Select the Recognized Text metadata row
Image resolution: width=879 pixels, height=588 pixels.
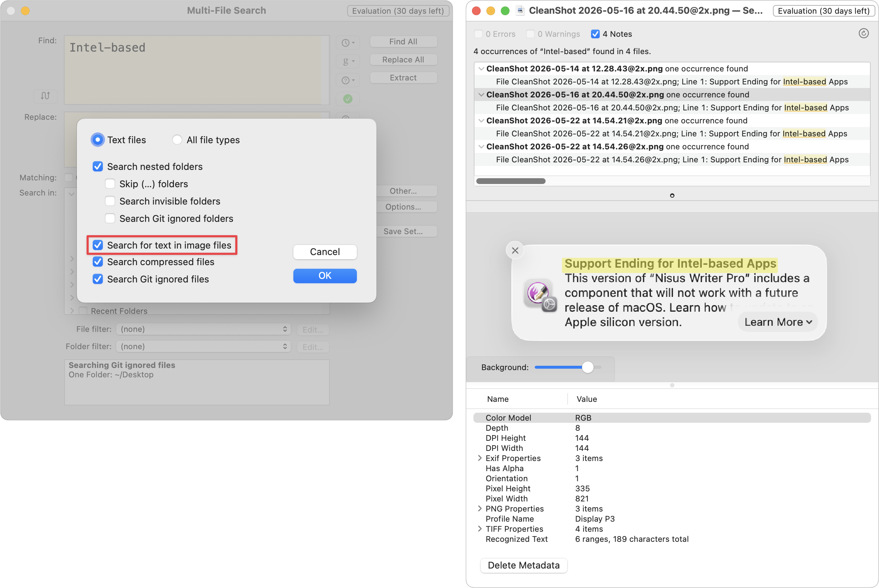pos(672,539)
